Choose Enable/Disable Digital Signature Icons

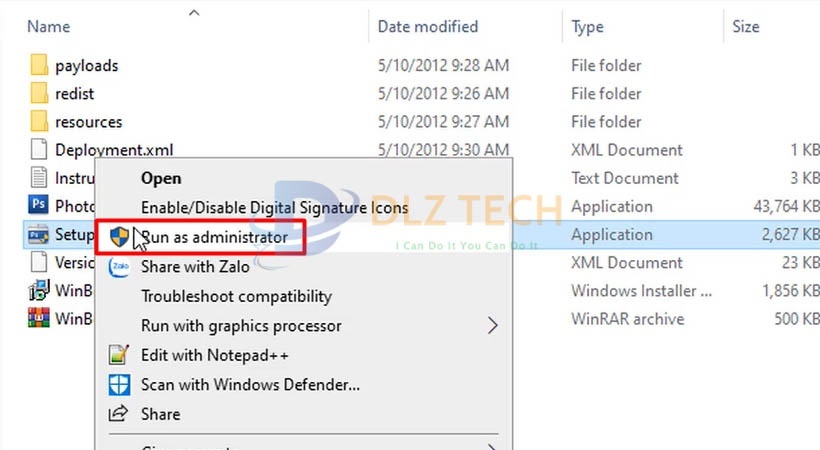(274, 208)
